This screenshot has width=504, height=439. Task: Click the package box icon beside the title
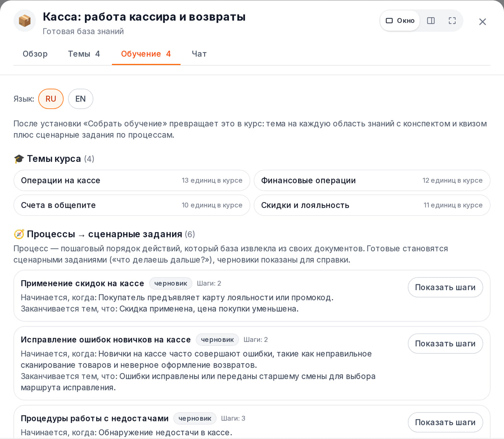click(25, 21)
